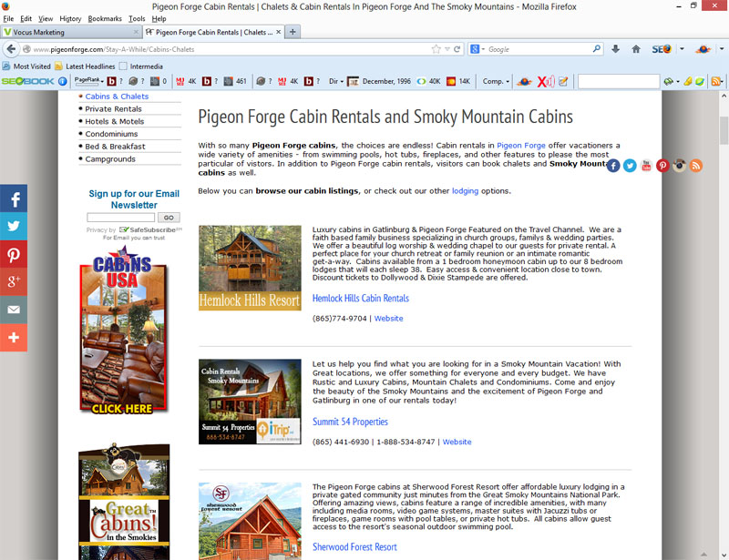Screen dimensions: 729x560
Task: Open the RSS icon dropdown arrow in the SEO toolbar
Action: [x=724, y=81]
